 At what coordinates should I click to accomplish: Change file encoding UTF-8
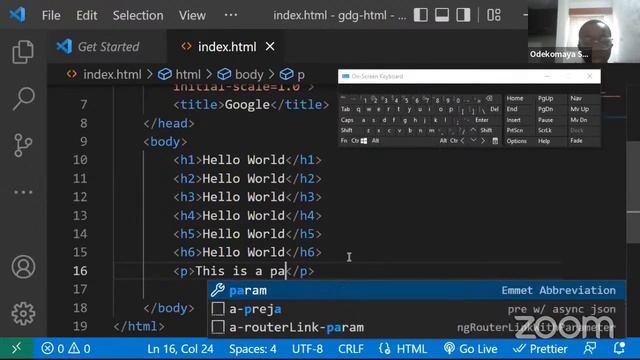coord(307,349)
